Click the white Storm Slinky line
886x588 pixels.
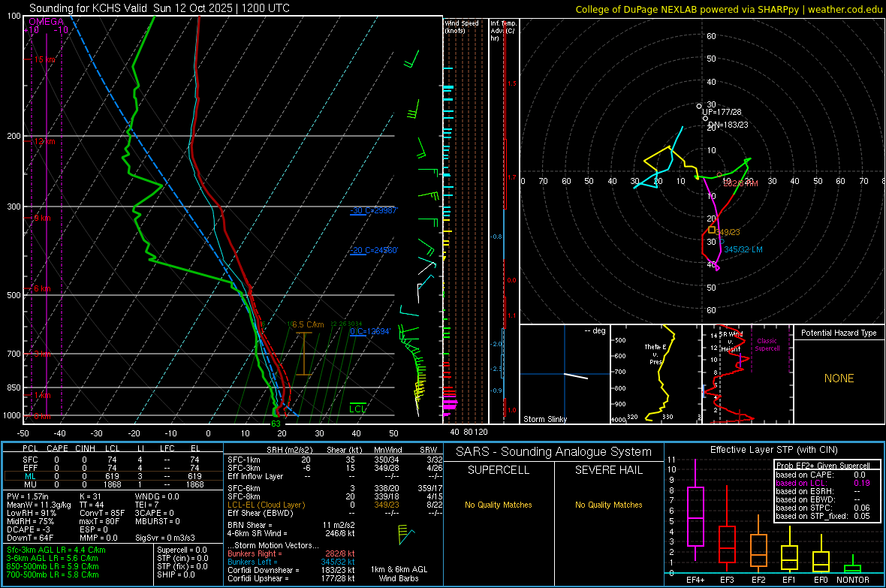576,376
